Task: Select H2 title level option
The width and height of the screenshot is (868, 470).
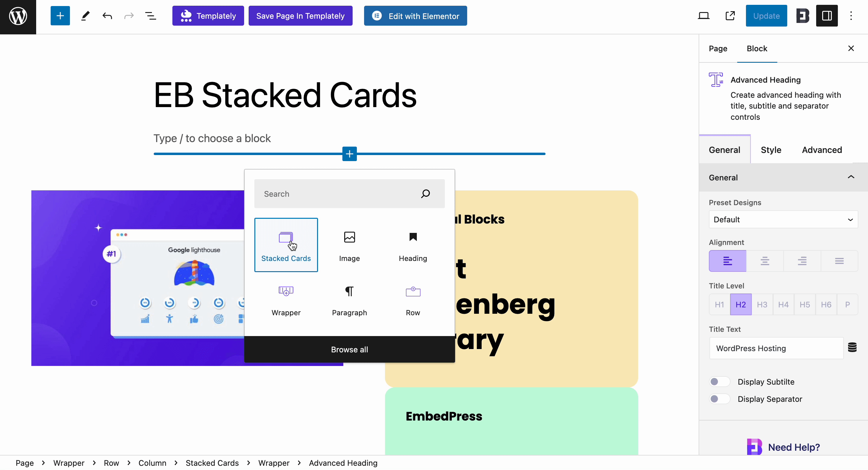Action: coord(741,304)
